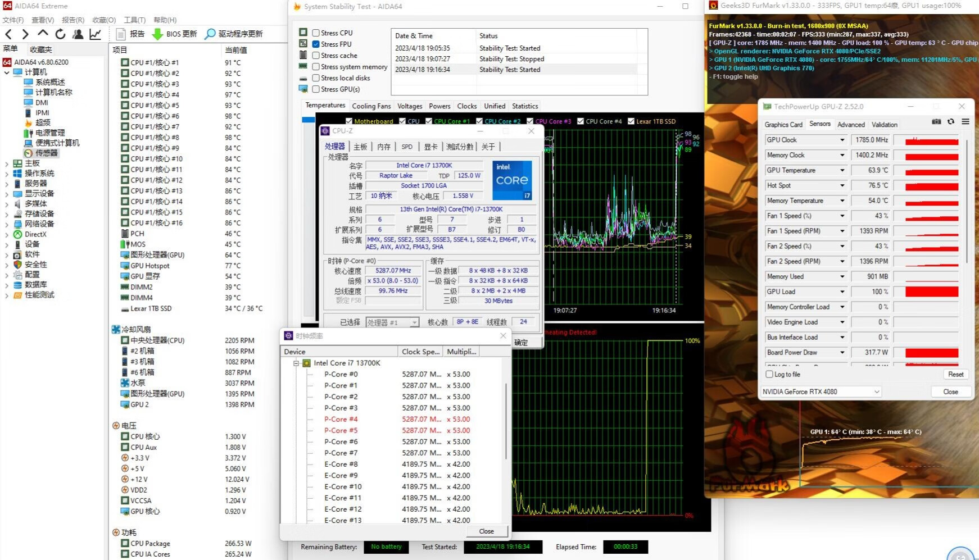The height and width of the screenshot is (560, 979).
Task: Enable Stress GPU(s) checkbox
Action: (316, 89)
